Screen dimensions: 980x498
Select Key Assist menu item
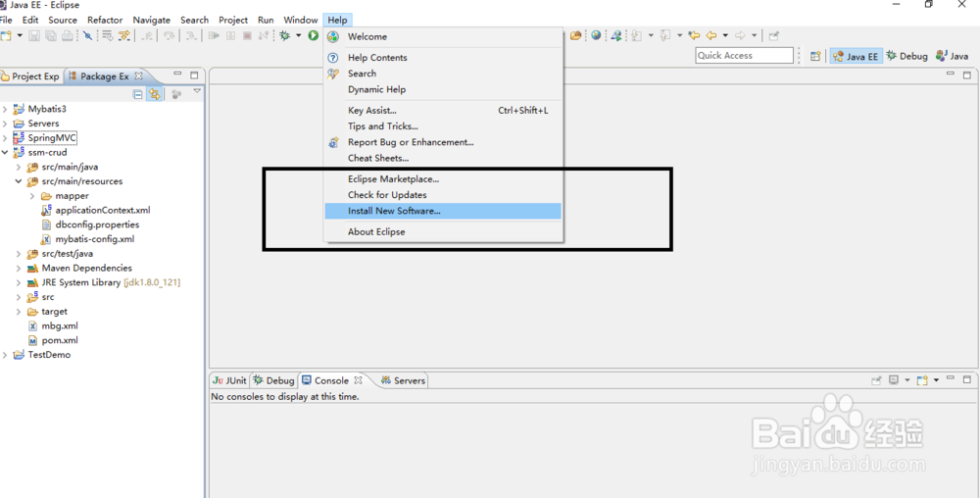tap(443, 111)
